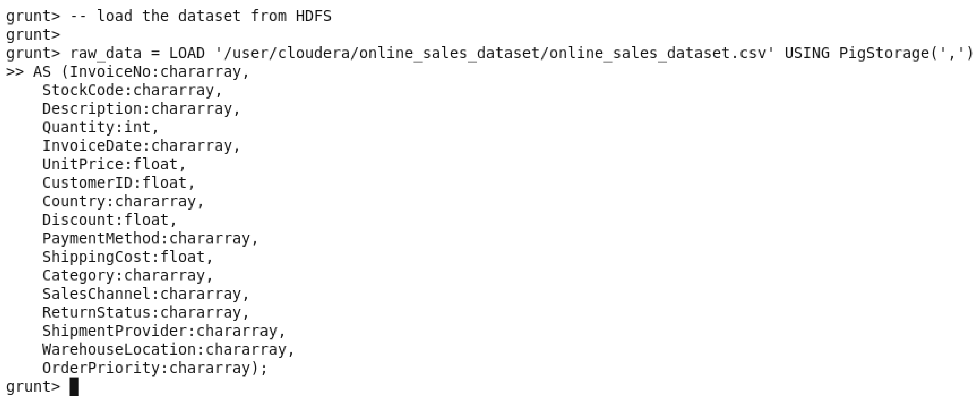Click the PaymentMethod:chararray line
Image resolution: width=980 pixels, height=404 pixels.
tap(150, 238)
